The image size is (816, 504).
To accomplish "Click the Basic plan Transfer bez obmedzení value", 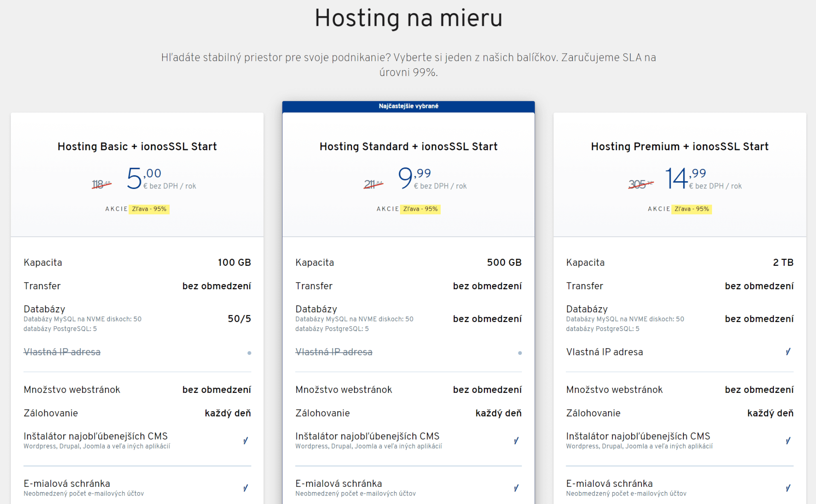I will coord(217,286).
